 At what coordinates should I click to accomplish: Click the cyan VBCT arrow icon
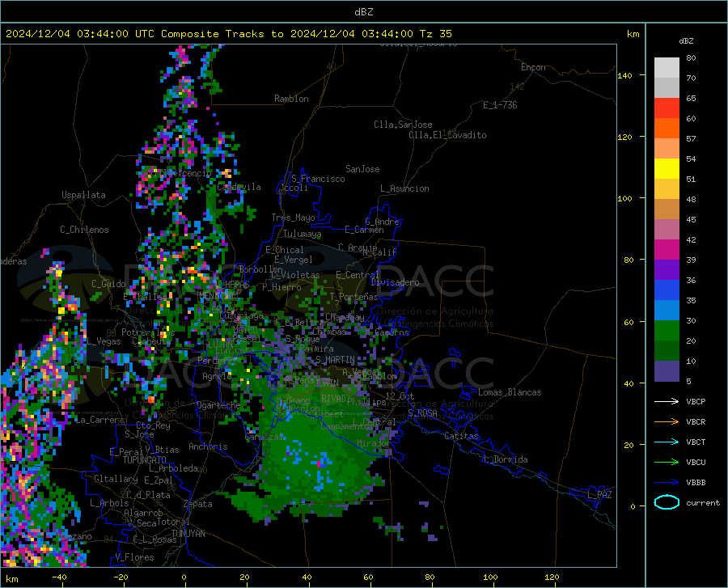(x=667, y=442)
